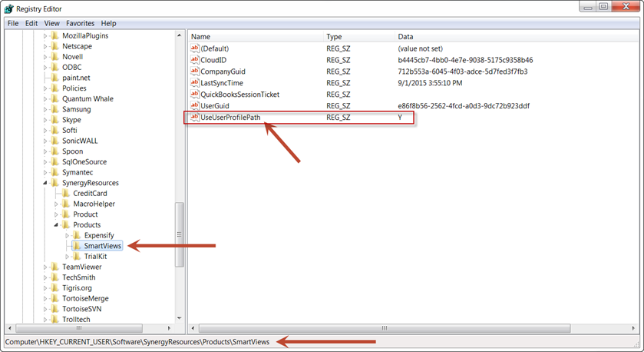The height and width of the screenshot is (352, 644).
Task: Click the MozillaPlugins folder icon
Action: click(x=55, y=36)
